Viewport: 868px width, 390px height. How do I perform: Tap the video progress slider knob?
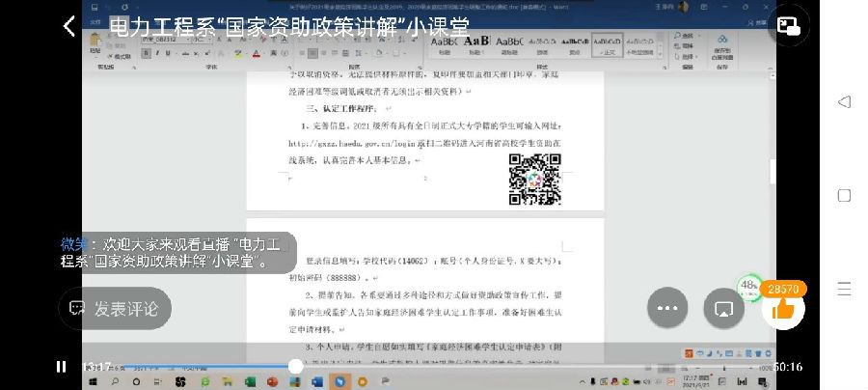coord(296,366)
